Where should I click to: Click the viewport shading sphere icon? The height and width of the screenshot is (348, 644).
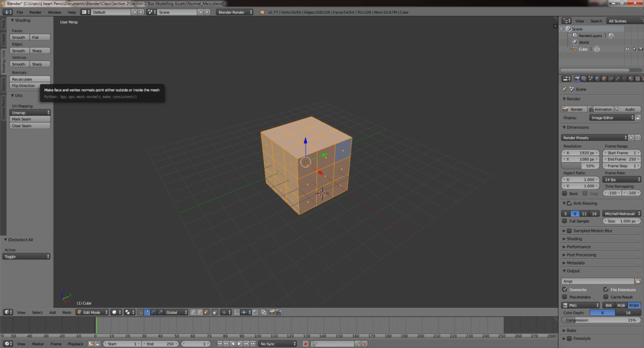tap(115, 313)
